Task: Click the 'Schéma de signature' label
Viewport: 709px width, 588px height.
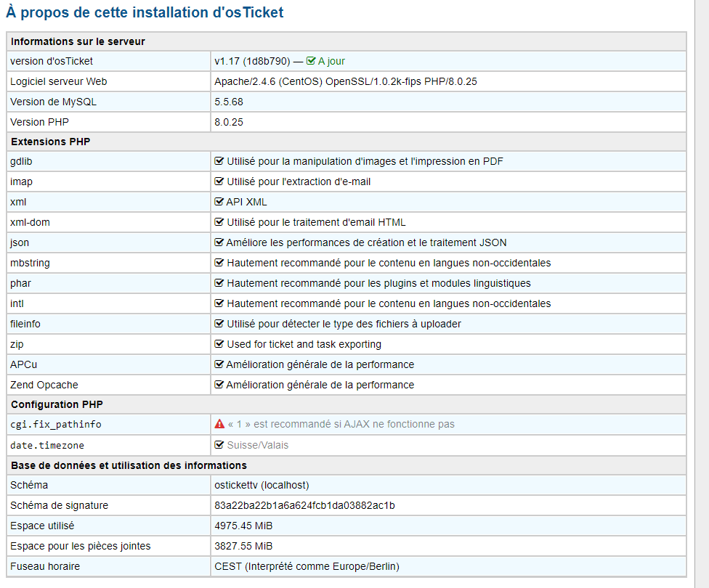Action: [60, 506]
